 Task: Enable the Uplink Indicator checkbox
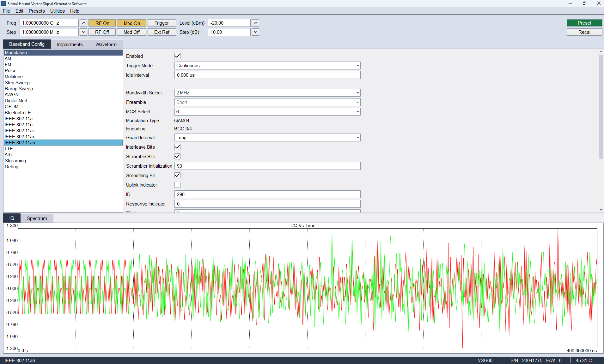click(177, 185)
